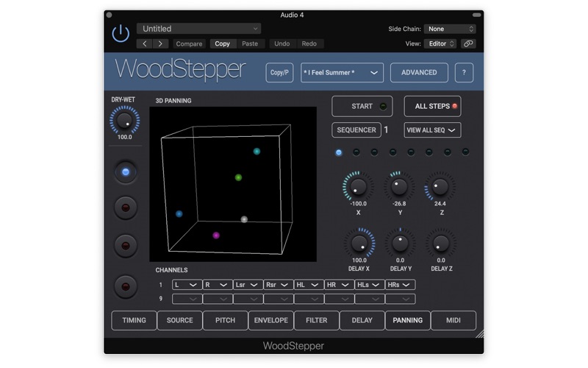Image resolution: width=588 pixels, height=368 pixels.
Task: Select the white ball in 3D panning cube
Action: pos(244,219)
